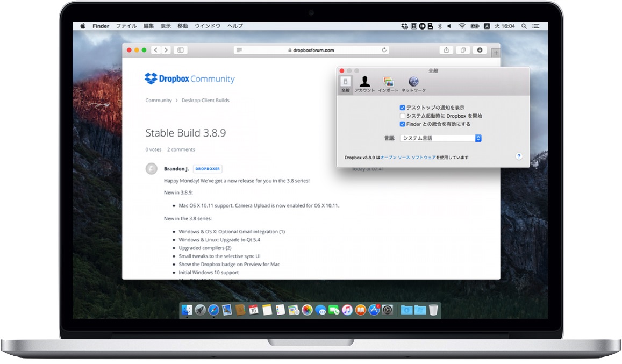Click the battery status icon

tap(475, 26)
